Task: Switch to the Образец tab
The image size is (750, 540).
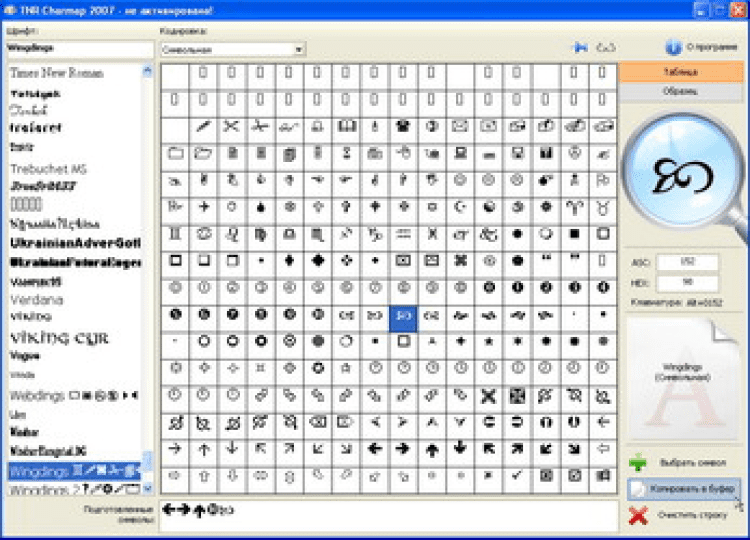Action: (x=681, y=91)
